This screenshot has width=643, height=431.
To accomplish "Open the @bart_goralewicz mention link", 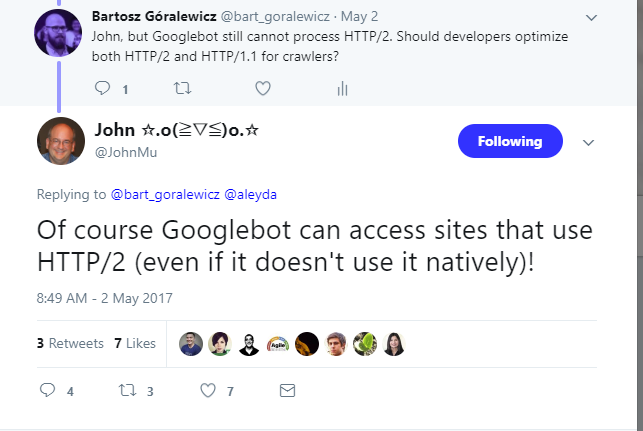I will tap(165, 193).
